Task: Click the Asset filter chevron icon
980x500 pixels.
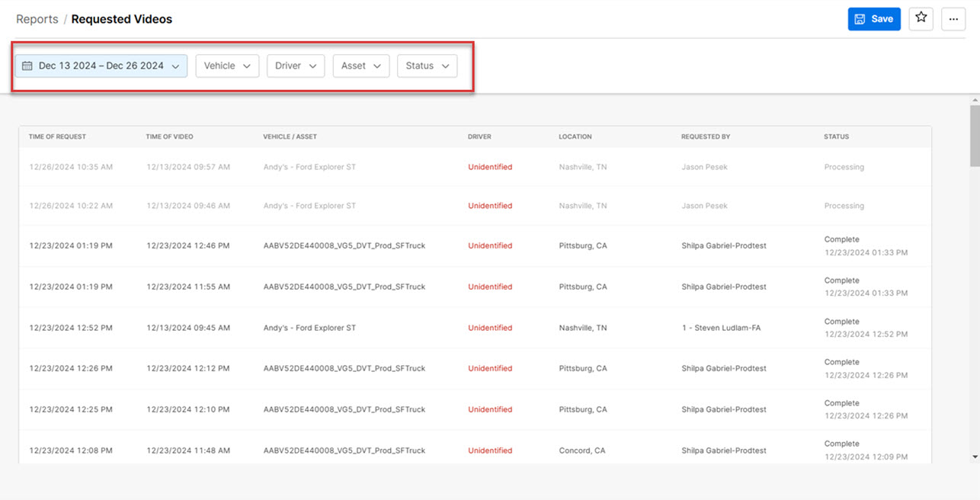Action: pos(376,66)
